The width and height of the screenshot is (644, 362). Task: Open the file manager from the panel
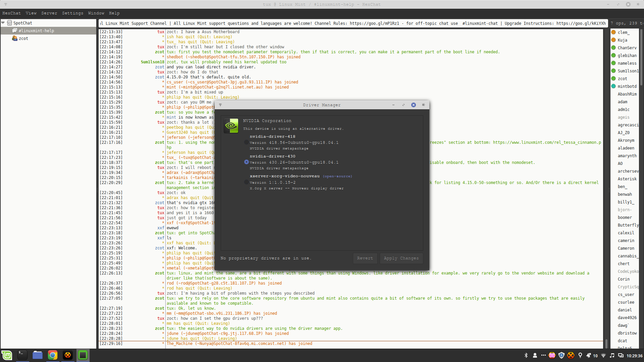click(37, 355)
